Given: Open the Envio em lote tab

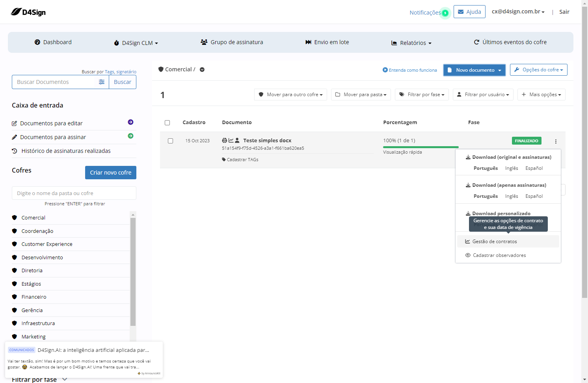Looking at the screenshot, I should pos(327,42).
